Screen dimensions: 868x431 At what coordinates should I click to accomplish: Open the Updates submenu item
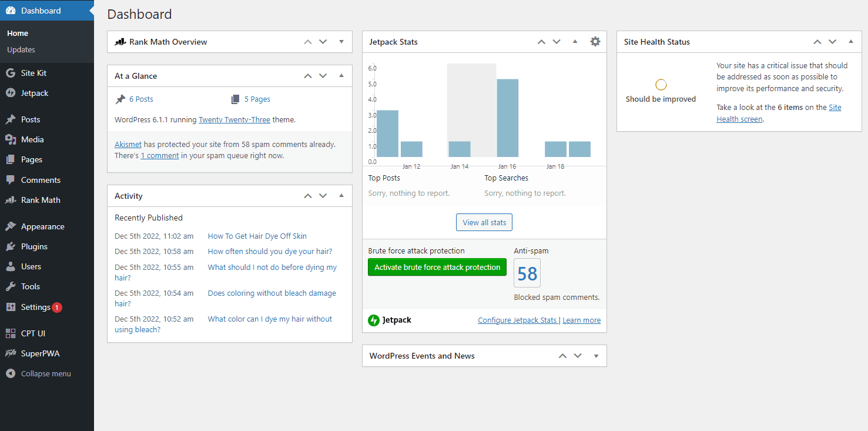point(21,49)
